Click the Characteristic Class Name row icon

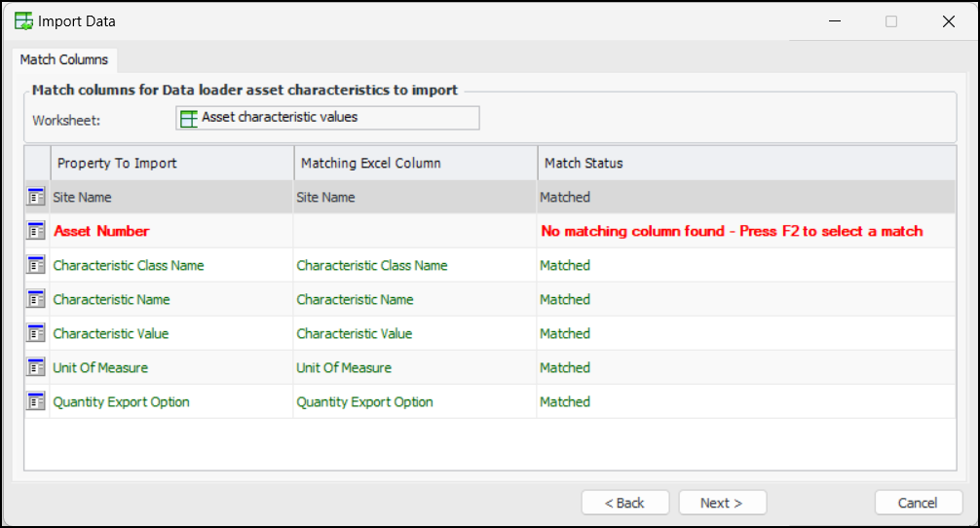pos(36,265)
